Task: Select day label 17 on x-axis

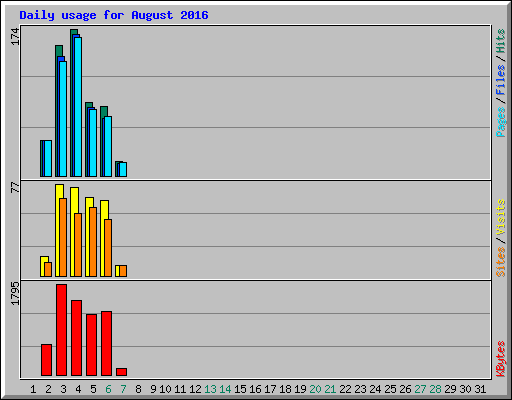Action: tap(270, 389)
